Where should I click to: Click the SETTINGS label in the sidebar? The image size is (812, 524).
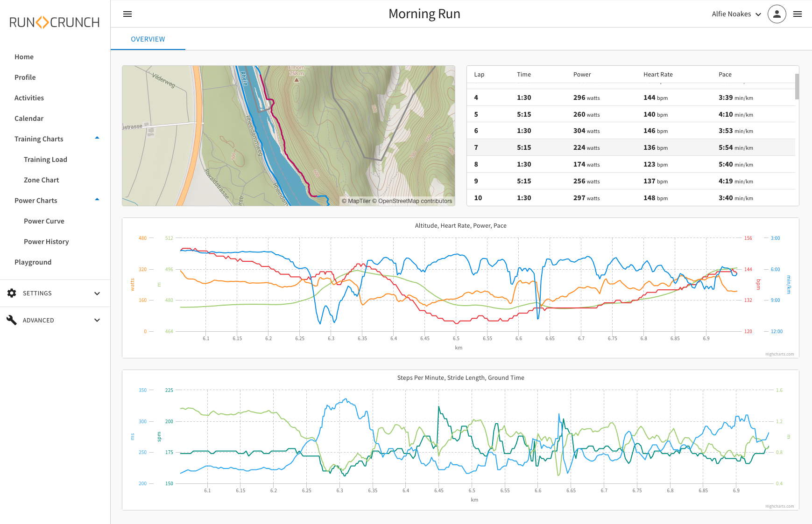click(x=37, y=293)
